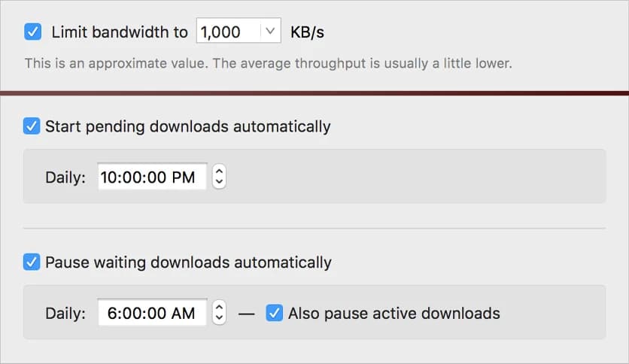This screenshot has width=629, height=364.
Task: Open the bandwidth value dropdown arrow
Action: tap(270, 32)
